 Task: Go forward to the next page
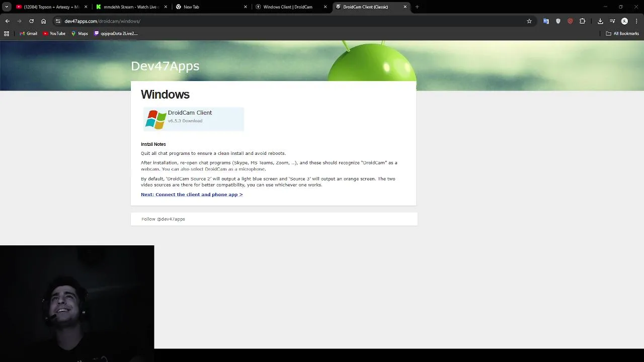click(19, 21)
